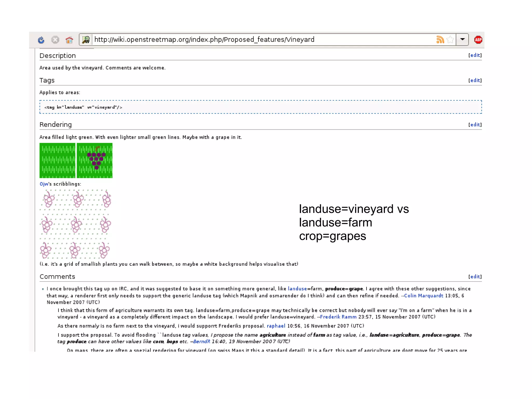Edit the Description section

[x=475, y=55]
